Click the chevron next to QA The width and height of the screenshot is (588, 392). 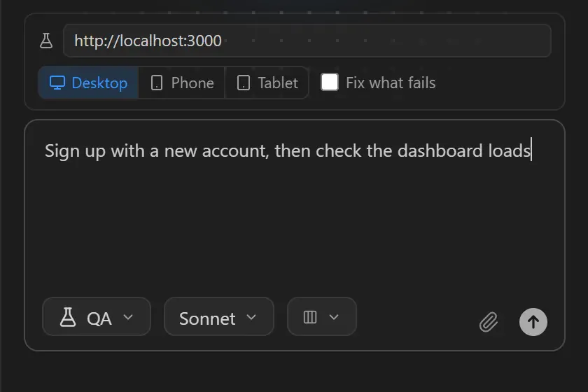click(128, 317)
